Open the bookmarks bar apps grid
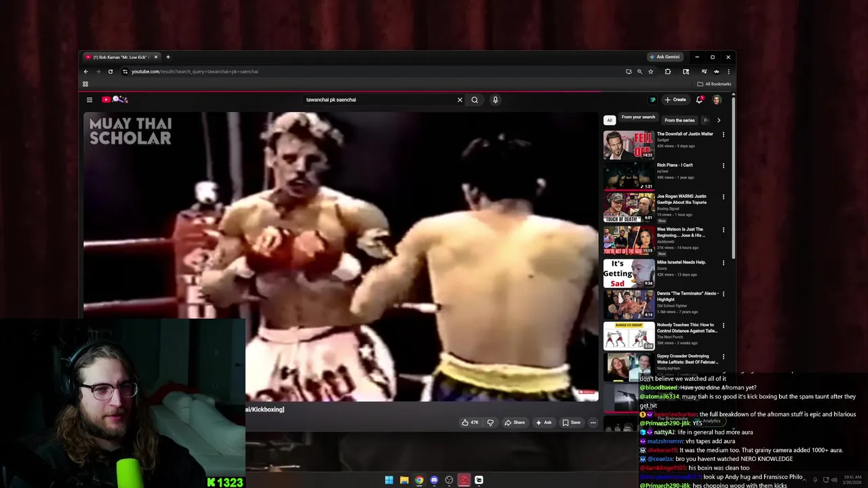 pos(85,84)
